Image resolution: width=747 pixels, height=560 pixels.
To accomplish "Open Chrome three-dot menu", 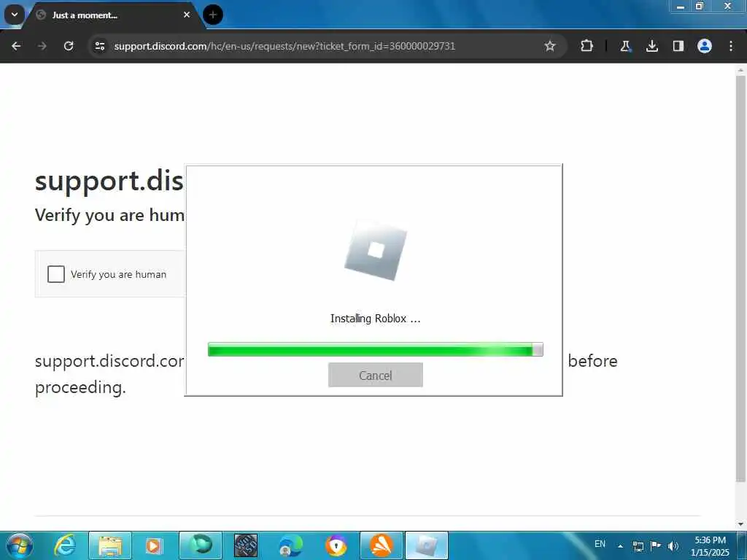I will click(731, 46).
